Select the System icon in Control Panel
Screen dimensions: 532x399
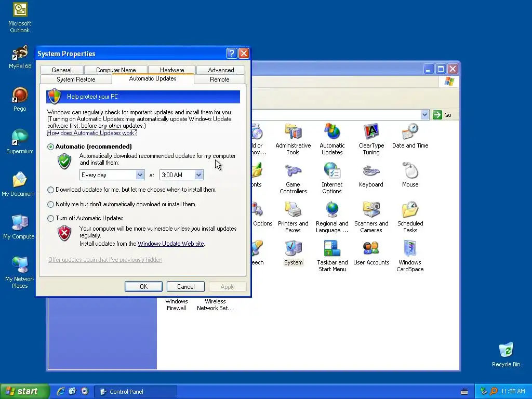(x=293, y=253)
